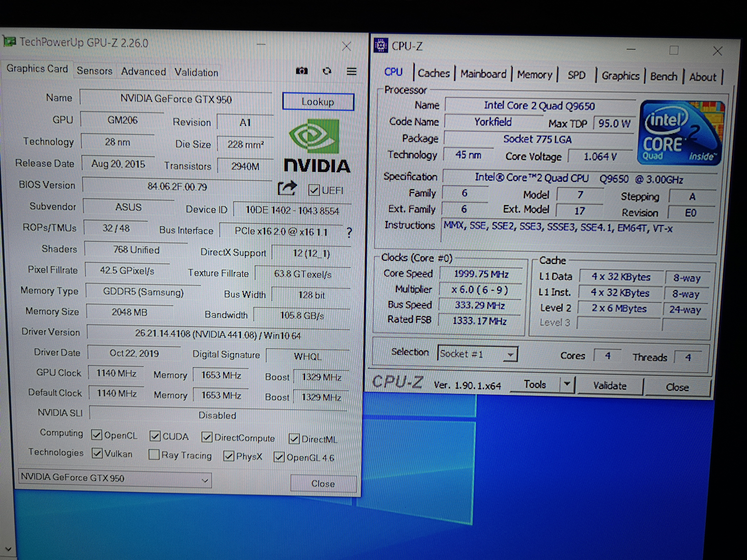Click the Validate button in CPU-Z
This screenshot has height=560, width=747.
pyautogui.click(x=610, y=386)
